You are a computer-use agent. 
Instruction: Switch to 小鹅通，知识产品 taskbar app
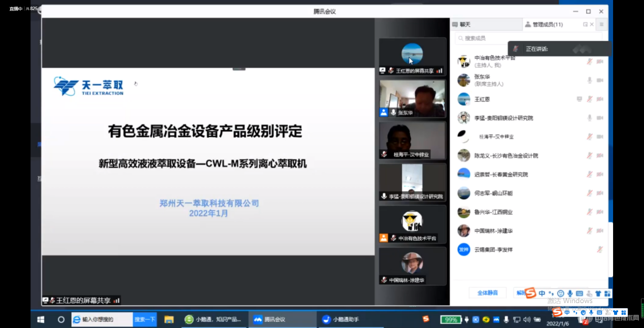coord(213,319)
